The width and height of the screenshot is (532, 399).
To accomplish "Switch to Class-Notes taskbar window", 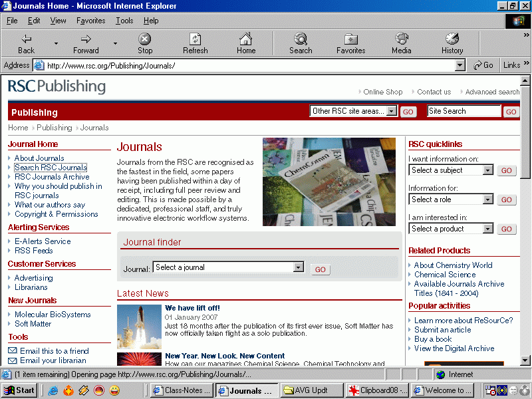I will click(182, 390).
